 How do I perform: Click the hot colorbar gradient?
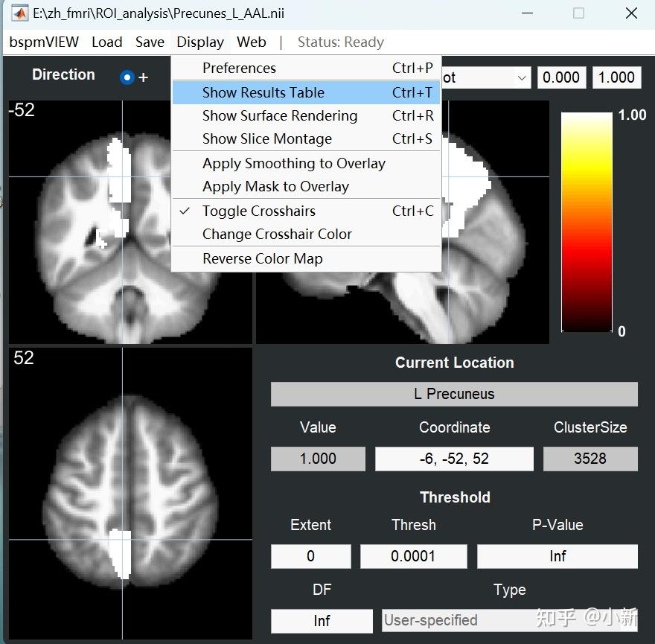pyautogui.click(x=587, y=222)
